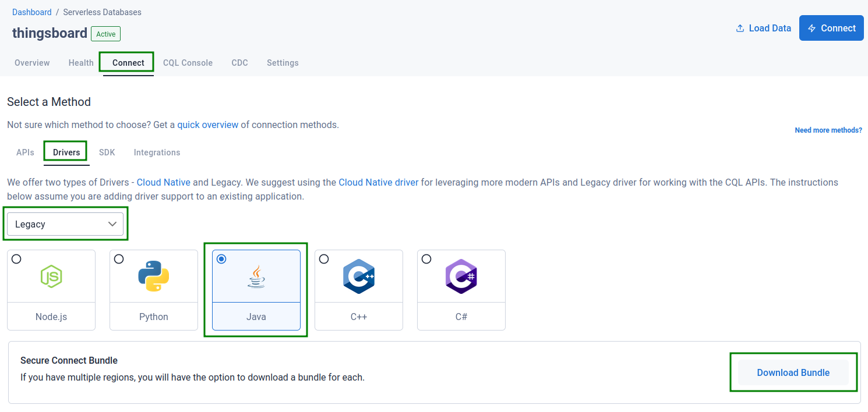Open the Connect tab
This screenshot has width=868, height=412.
pyautogui.click(x=128, y=63)
